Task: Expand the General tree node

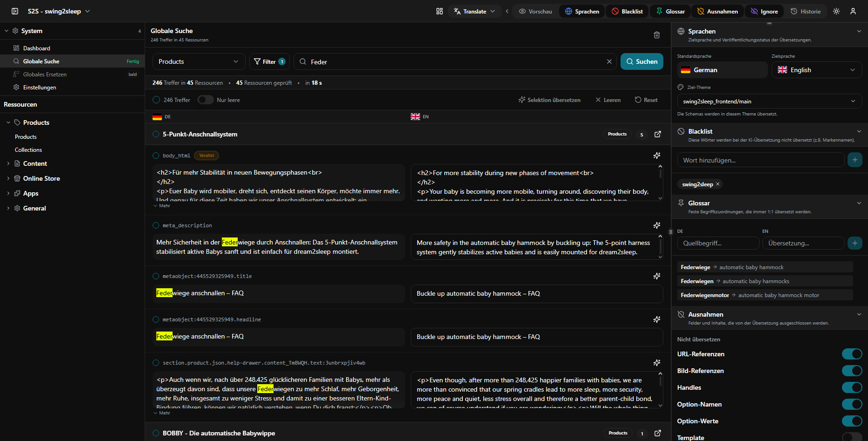Action: (x=8, y=208)
